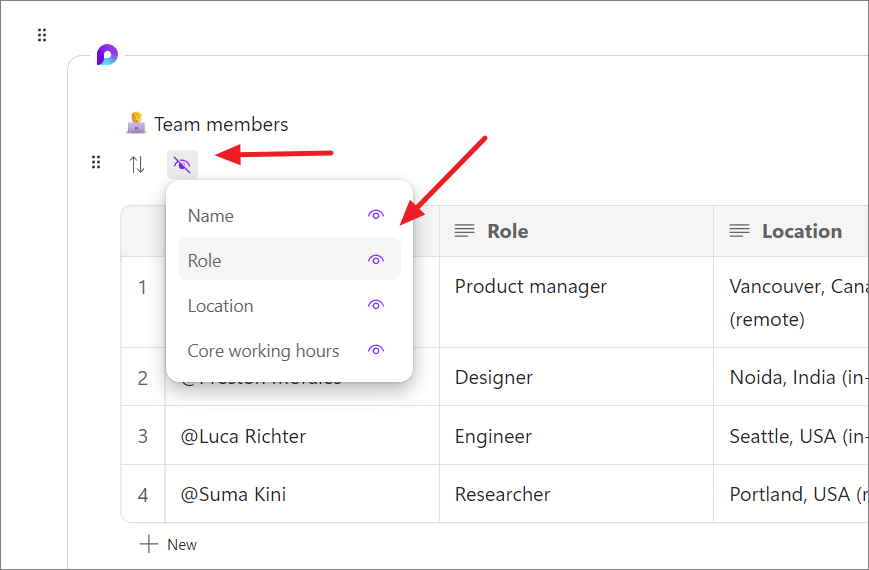Click the Product manager cell

531,287
